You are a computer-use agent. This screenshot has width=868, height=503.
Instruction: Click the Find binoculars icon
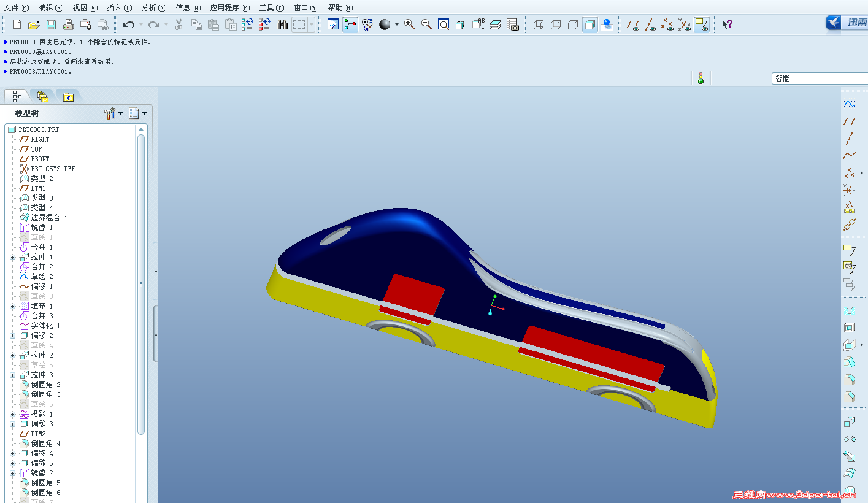pos(282,25)
